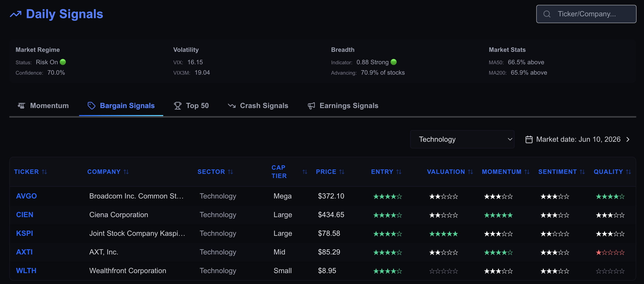Sort by the SENTIMENT column arrows
This screenshot has height=284, width=644.
coord(583,172)
